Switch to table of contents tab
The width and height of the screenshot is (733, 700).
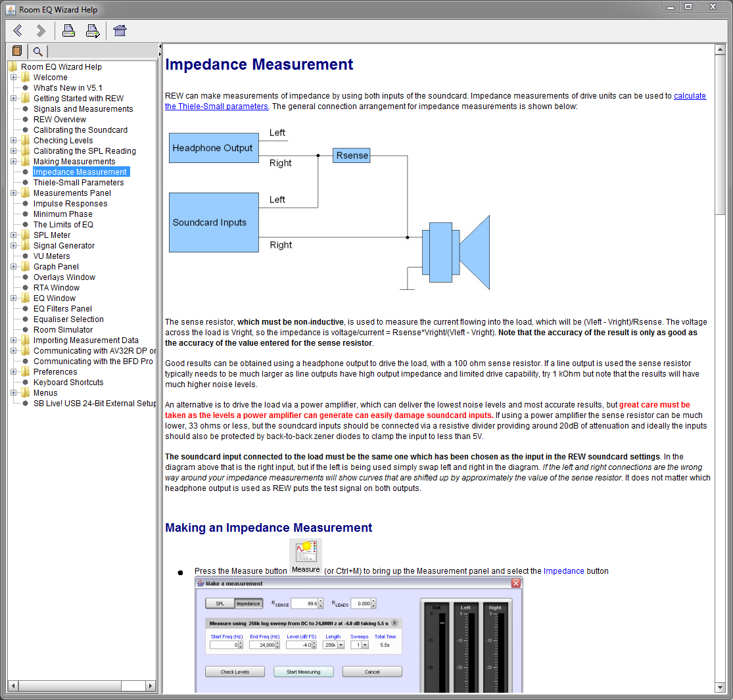tap(17, 51)
